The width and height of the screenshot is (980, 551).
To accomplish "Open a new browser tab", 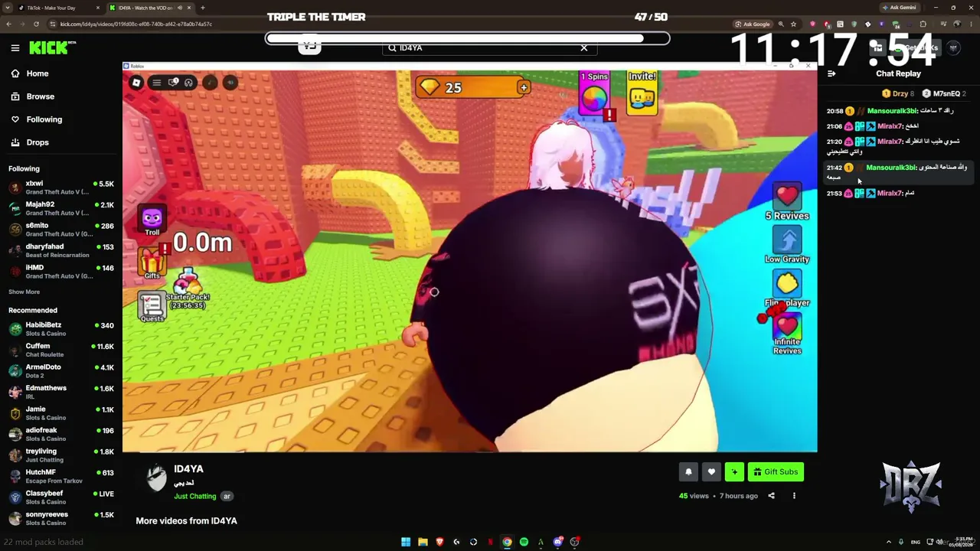I will (202, 8).
